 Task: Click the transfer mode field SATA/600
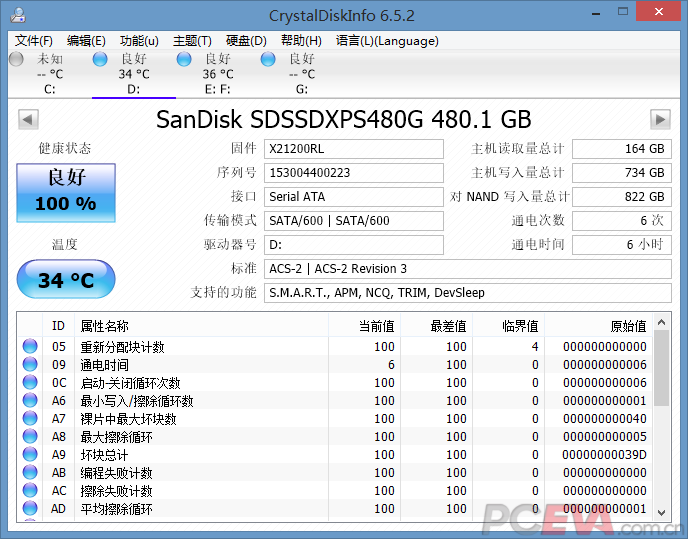[x=354, y=221]
